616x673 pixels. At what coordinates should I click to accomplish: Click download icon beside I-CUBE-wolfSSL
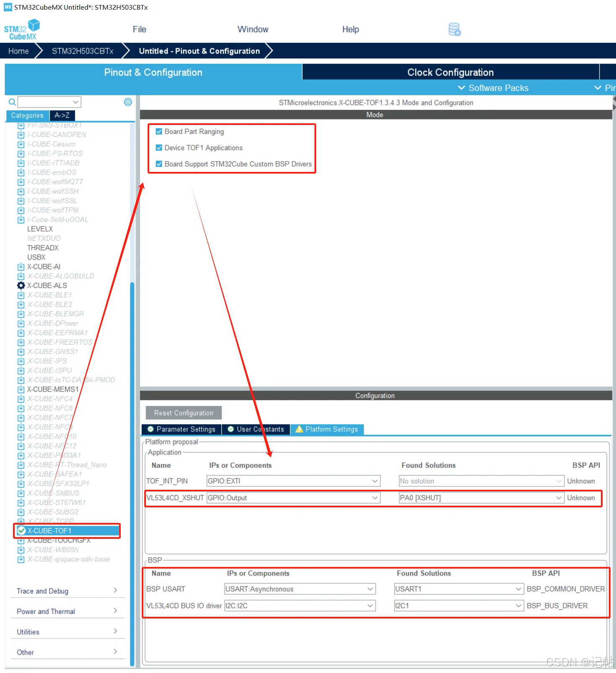21,201
